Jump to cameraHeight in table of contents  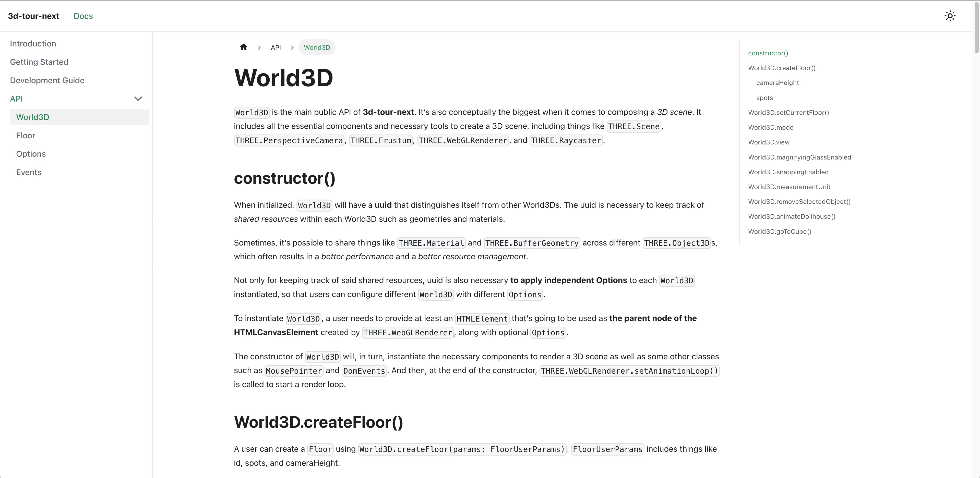tap(778, 83)
